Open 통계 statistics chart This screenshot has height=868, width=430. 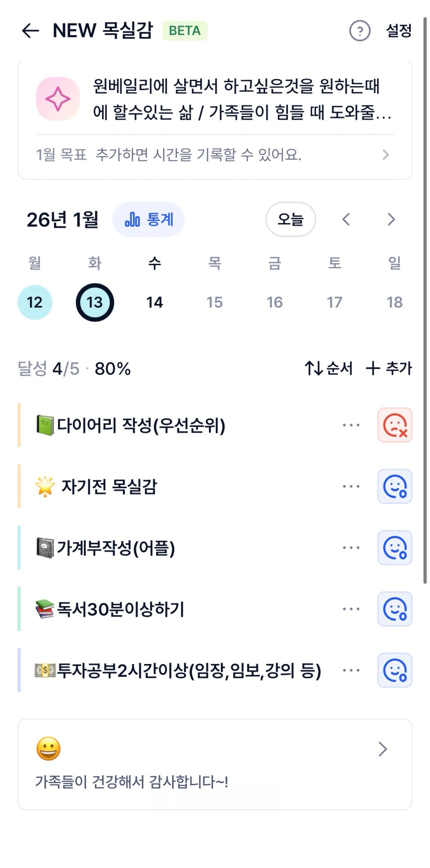point(148,220)
